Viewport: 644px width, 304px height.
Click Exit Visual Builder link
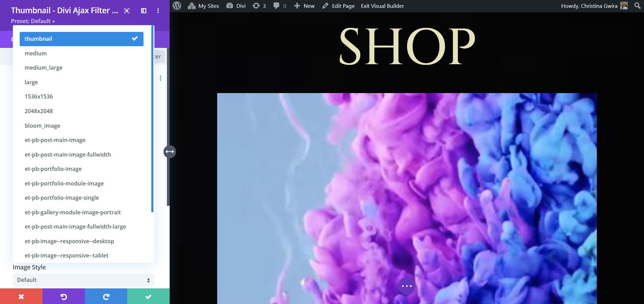[x=382, y=6]
